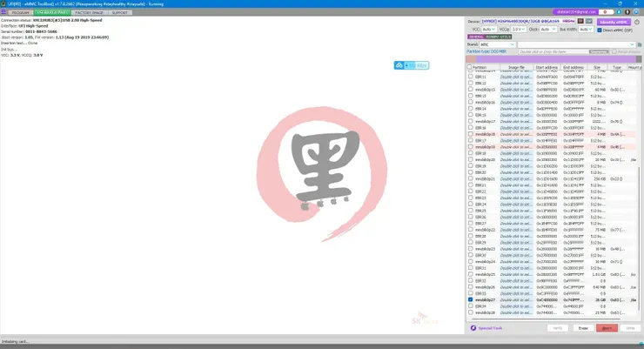This screenshot has width=644, height=349.
Task: Click the device name field
Action: 527,21
